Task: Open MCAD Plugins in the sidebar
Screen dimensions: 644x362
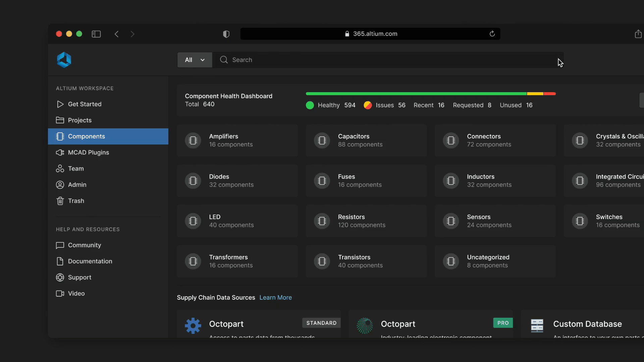Action: [x=108, y=153]
